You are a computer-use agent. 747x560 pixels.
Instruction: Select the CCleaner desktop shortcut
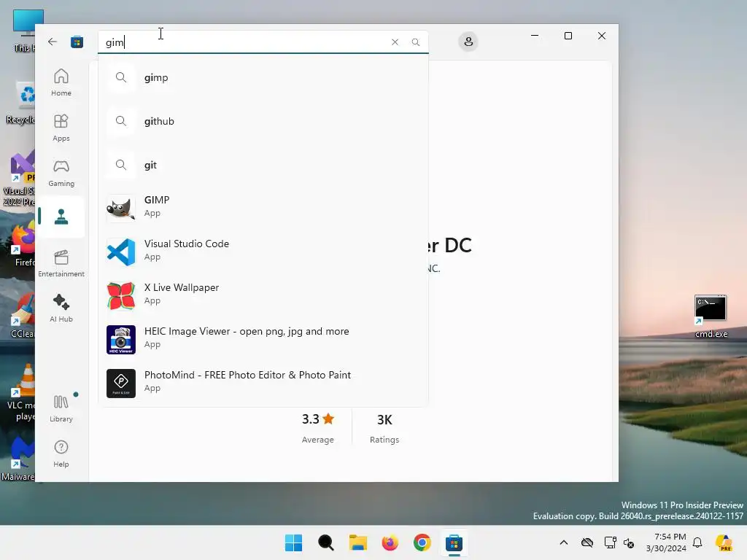coord(23,316)
